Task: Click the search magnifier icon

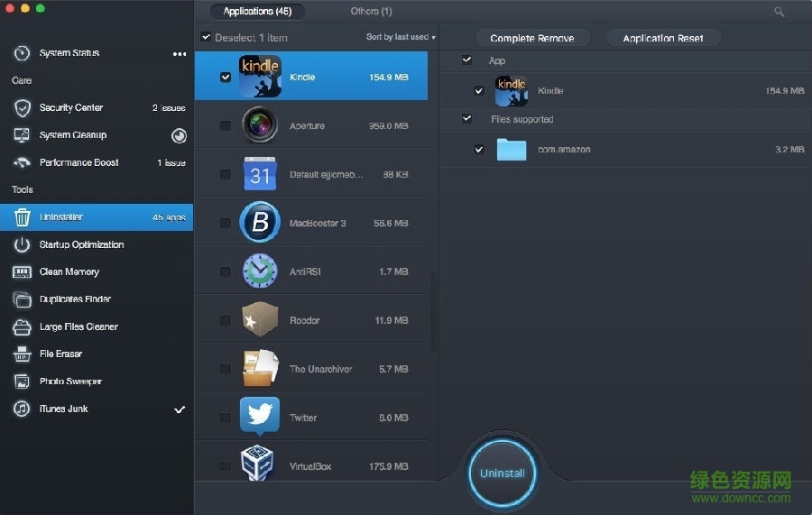Action: point(779,12)
